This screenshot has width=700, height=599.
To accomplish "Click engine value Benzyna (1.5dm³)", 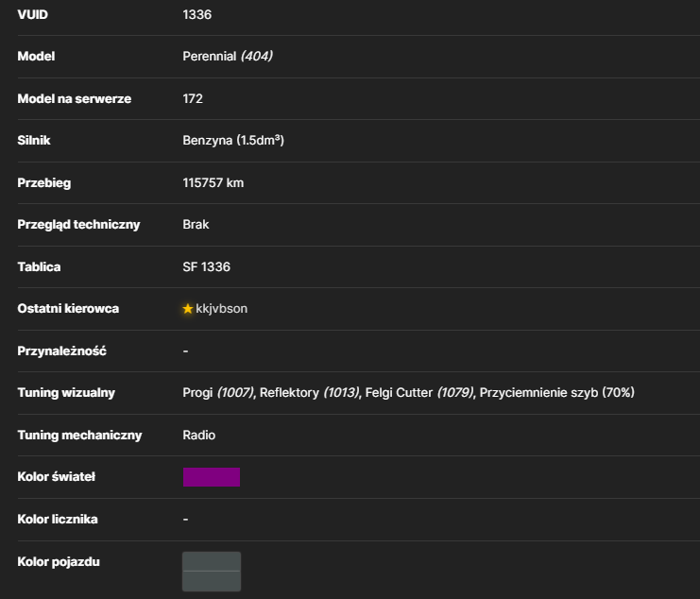I will [233, 141].
